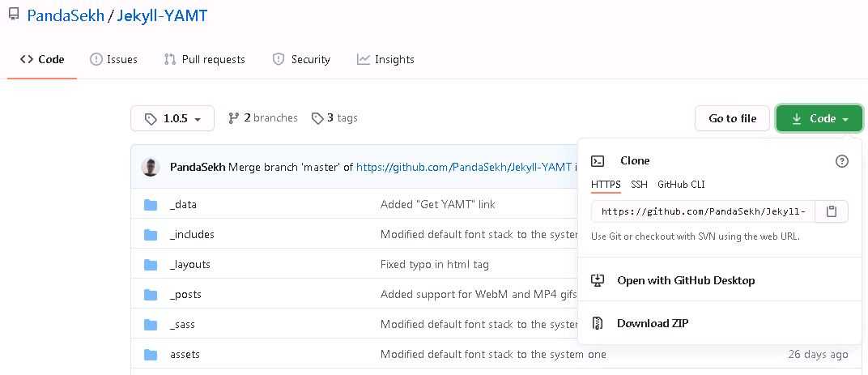Image resolution: width=868 pixels, height=375 pixels.
Task: Click the _data folder icon
Action: pyautogui.click(x=151, y=205)
